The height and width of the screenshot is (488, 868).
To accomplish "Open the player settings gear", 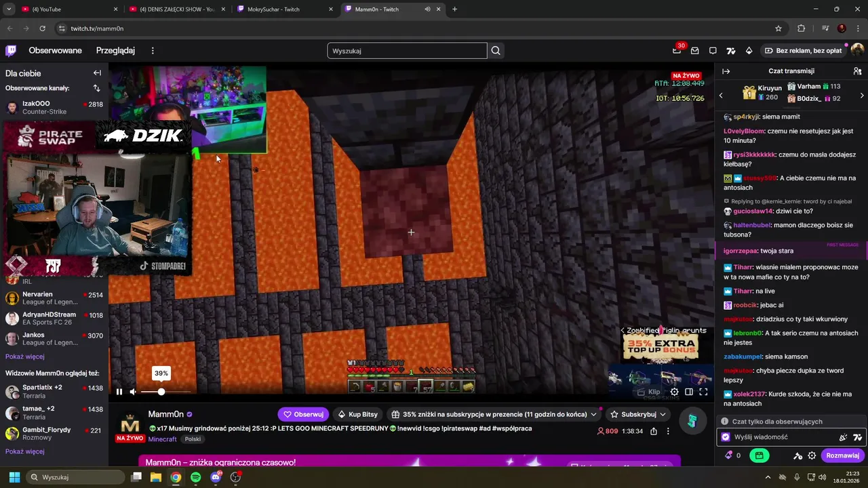I will pos(674,392).
